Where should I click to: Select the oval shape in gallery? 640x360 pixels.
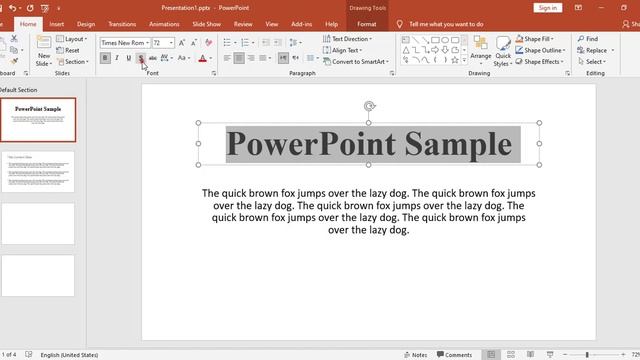point(445,40)
